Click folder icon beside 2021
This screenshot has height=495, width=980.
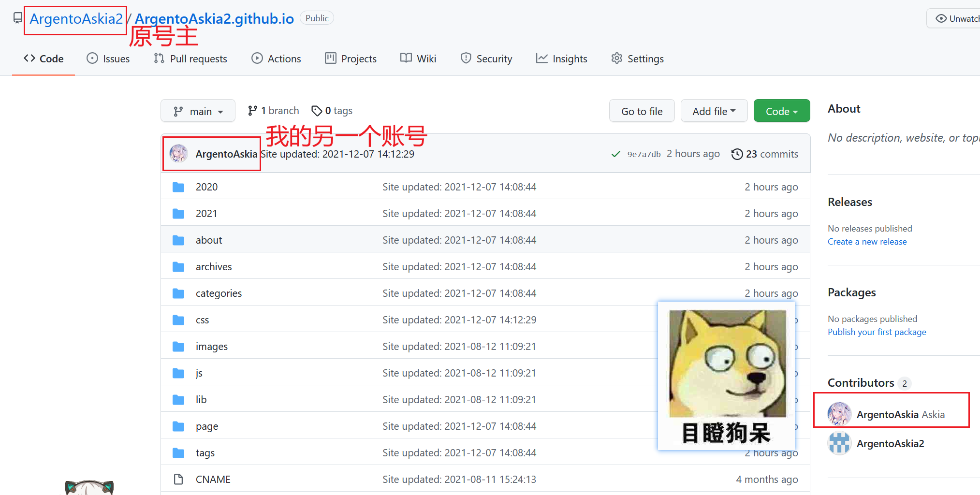pyautogui.click(x=178, y=214)
